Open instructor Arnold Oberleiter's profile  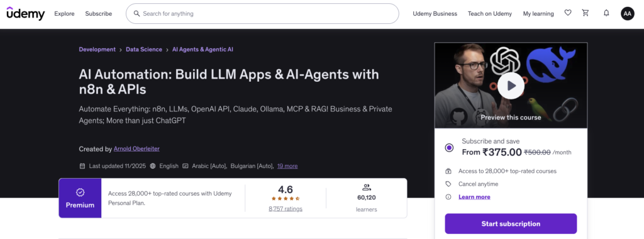[136, 148]
